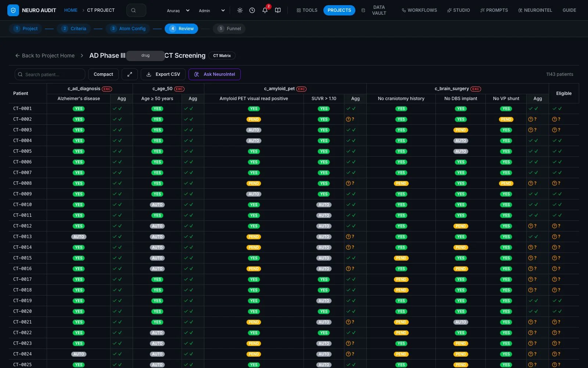The image size is (588, 368).
Task: Click the EXC badge next to c_ad_diagnosis
Action: pos(107,89)
